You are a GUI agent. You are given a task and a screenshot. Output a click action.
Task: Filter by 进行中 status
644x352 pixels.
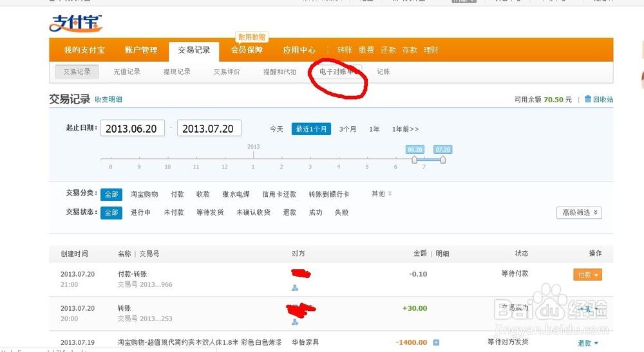(140, 212)
